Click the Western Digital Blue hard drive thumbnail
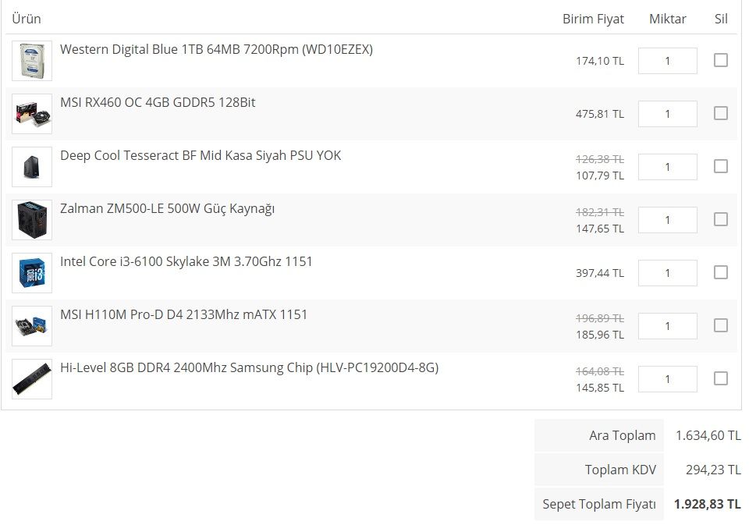This screenshot has height=532, width=756. pos(32,61)
